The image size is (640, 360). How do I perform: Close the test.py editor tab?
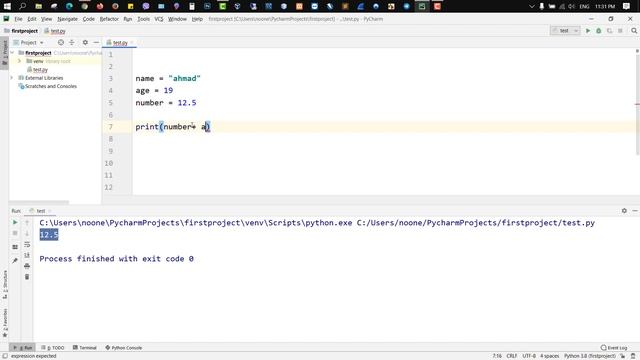pyautogui.click(x=132, y=42)
